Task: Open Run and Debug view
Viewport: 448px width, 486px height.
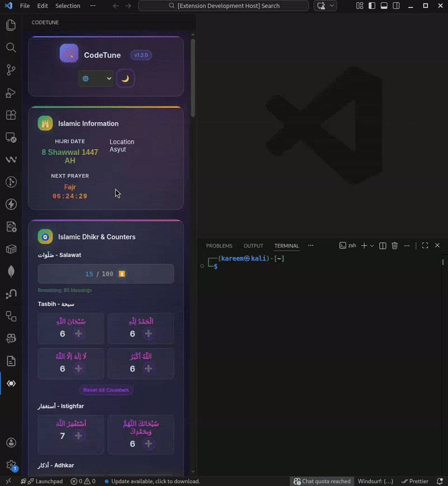Action: [11, 92]
